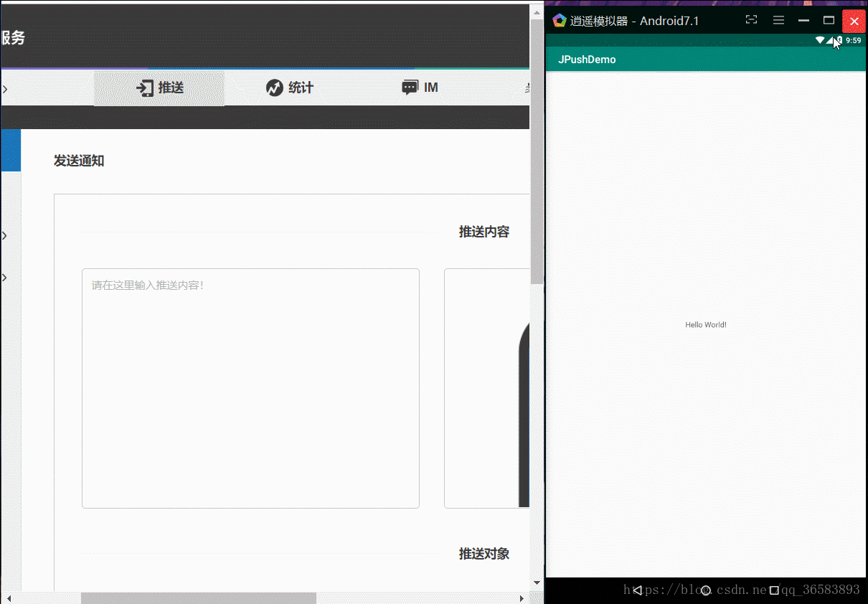
Task: Tap the Android recents navigation button
Action: pyautogui.click(x=774, y=590)
